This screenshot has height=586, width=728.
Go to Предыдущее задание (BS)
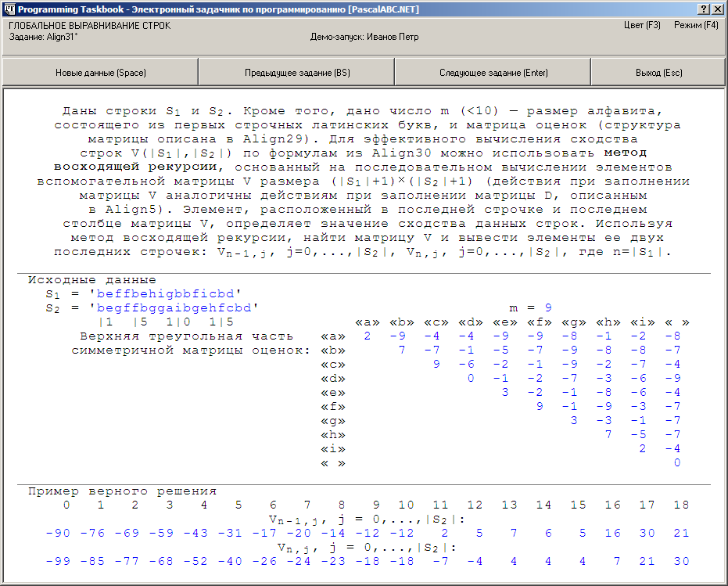click(297, 73)
